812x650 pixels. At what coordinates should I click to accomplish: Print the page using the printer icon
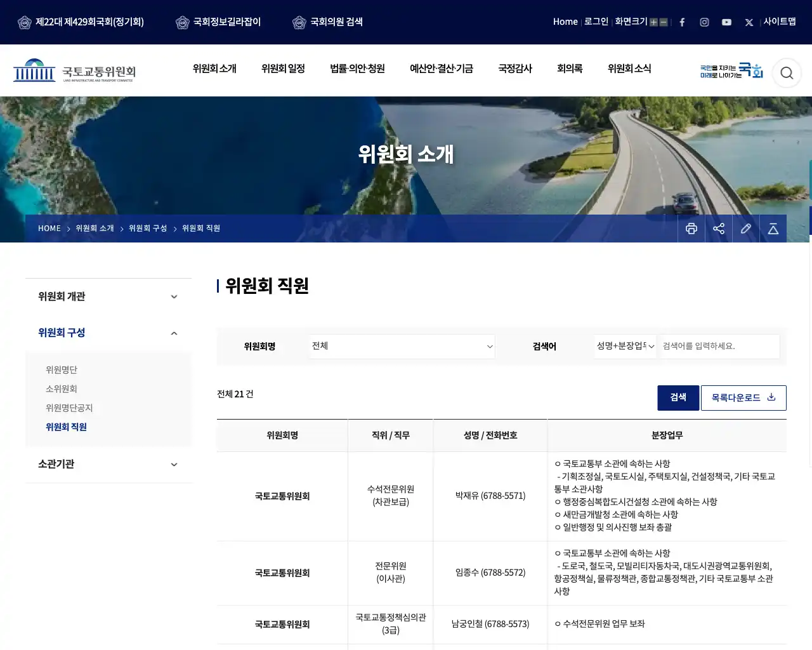tap(691, 229)
